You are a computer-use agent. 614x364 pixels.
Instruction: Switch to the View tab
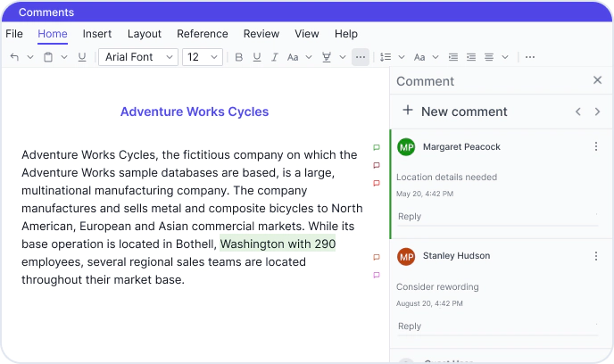(x=307, y=34)
